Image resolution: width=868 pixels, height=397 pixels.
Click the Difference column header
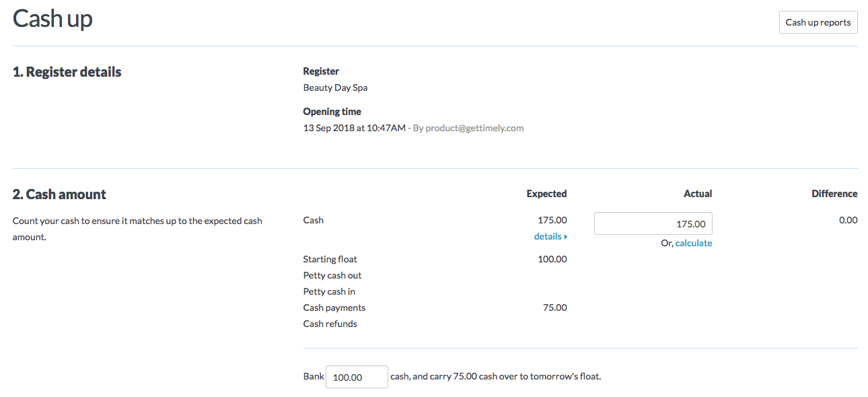(834, 193)
